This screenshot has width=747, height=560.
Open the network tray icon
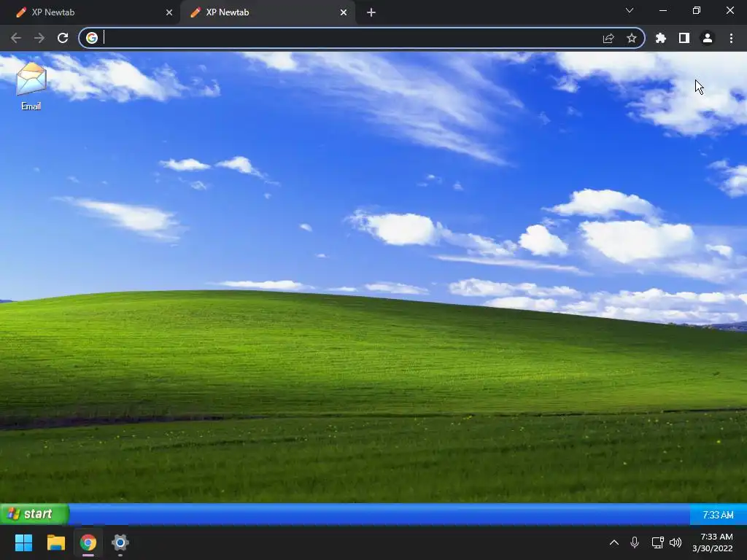[x=657, y=542]
